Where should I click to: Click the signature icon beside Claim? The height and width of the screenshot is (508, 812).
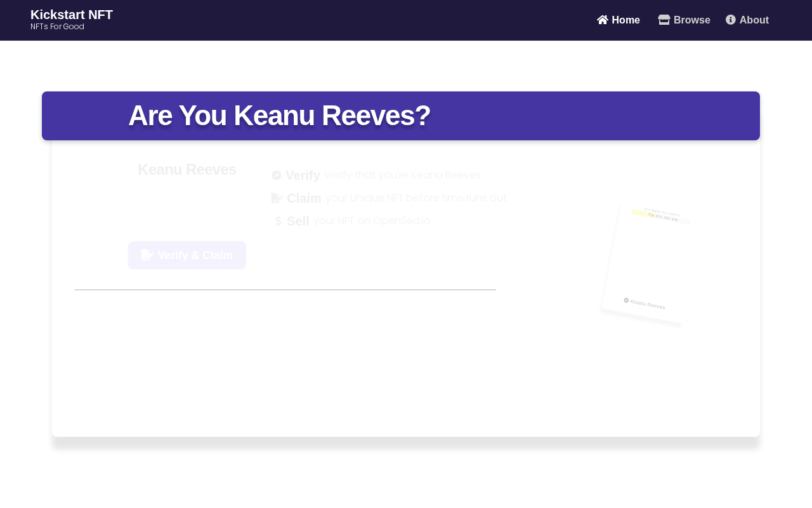point(277,198)
